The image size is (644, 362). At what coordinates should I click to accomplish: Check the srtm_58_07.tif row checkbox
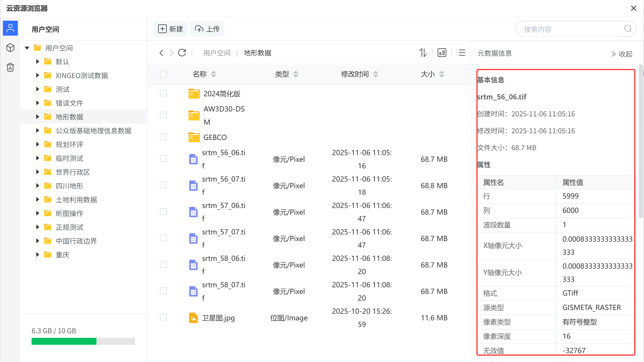[x=163, y=291]
